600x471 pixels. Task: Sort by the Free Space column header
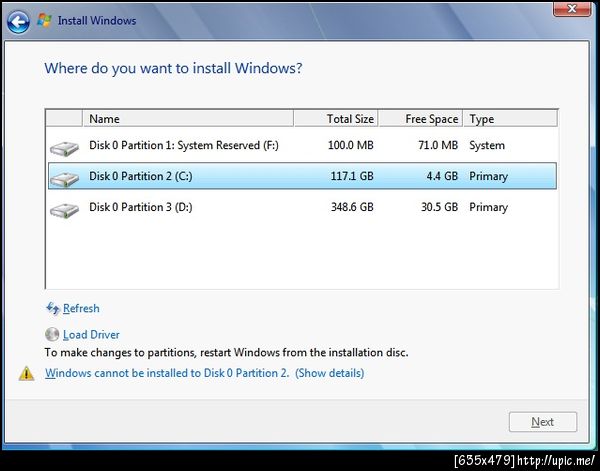[x=421, y=119]
